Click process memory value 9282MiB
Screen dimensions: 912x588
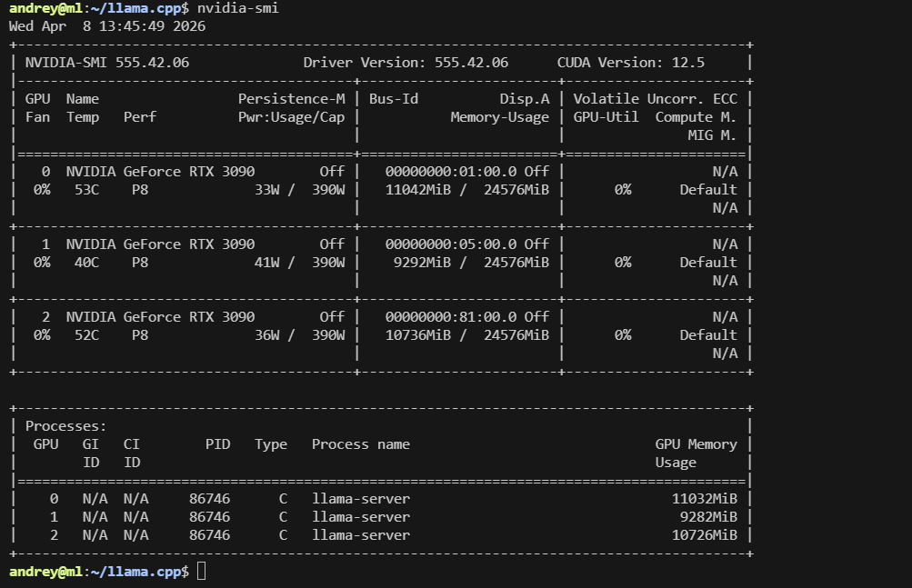coord(708,517)
